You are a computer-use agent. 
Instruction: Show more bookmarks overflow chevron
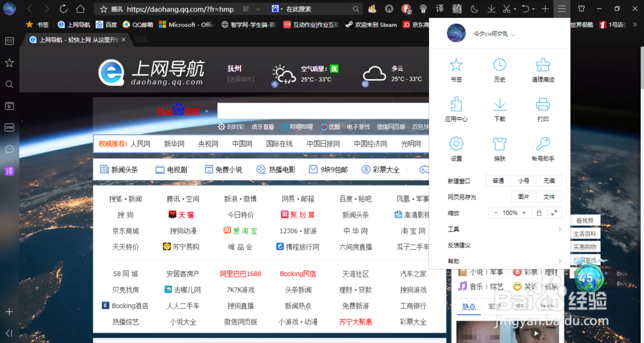pos(635,24)
